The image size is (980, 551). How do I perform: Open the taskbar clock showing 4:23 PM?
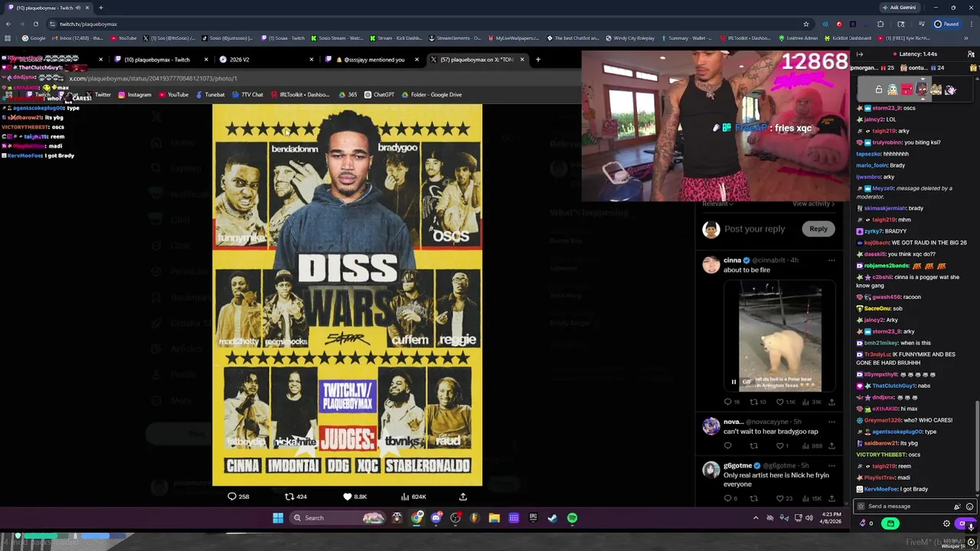831,518
